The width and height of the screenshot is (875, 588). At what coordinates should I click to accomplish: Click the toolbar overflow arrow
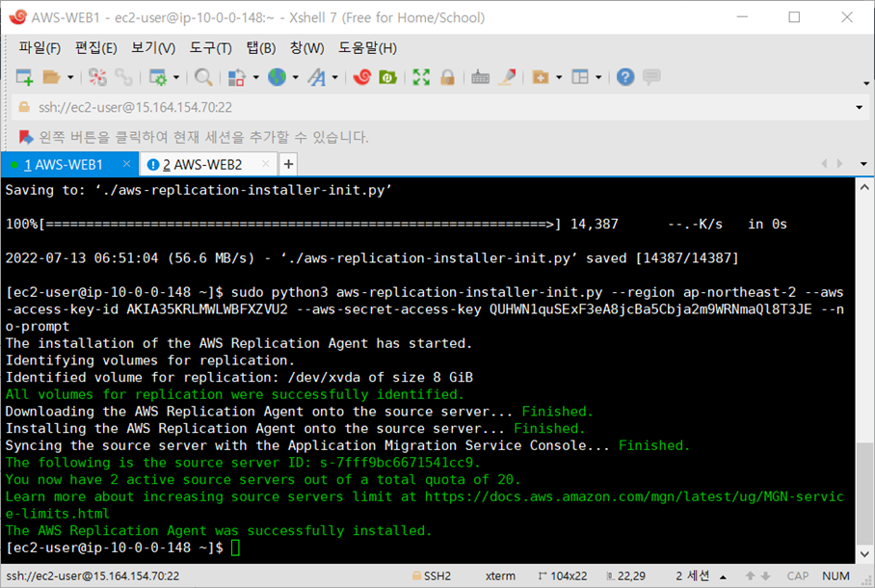[x=866, y=83]
